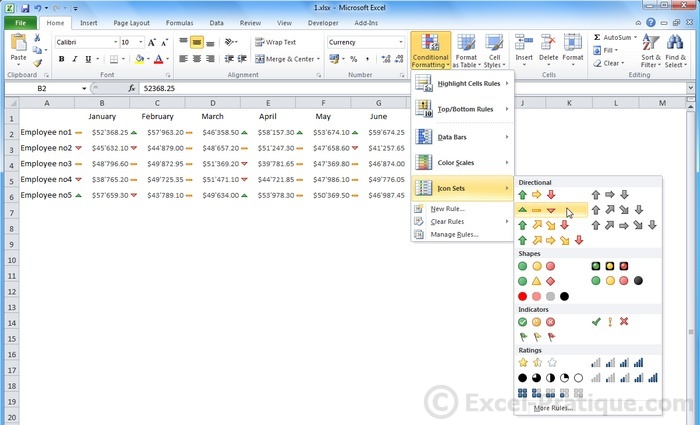700x425 pixels.
Task: Click the Delete cells icon
Action: click(548, 42)
